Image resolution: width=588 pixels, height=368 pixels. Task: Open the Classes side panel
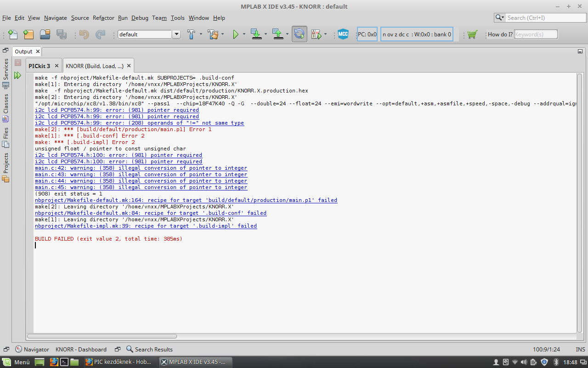[x=6, y=108]
